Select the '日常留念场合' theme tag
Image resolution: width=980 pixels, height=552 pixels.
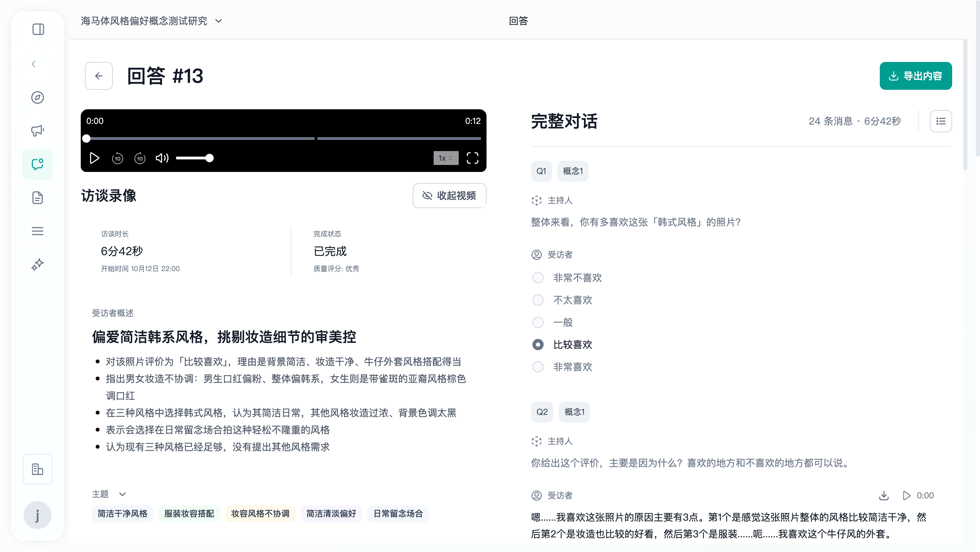pyautogui.click(x=398, y=514)
